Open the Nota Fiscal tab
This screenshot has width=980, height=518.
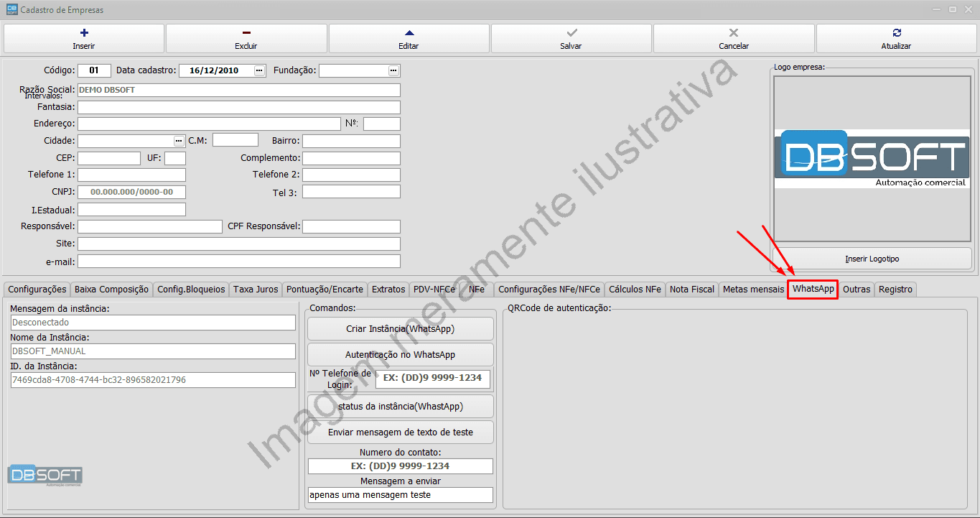point(691,290)
